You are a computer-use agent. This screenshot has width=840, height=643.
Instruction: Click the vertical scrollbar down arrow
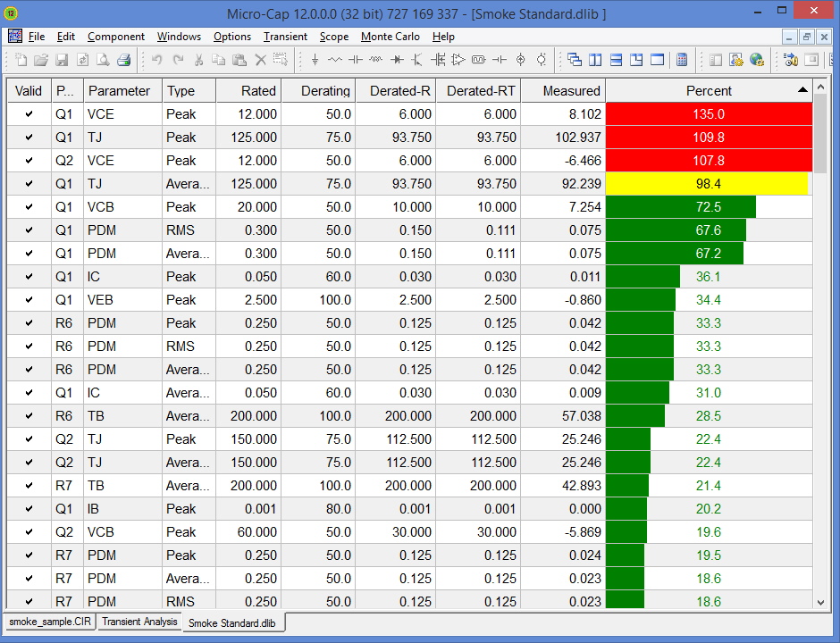820,604
